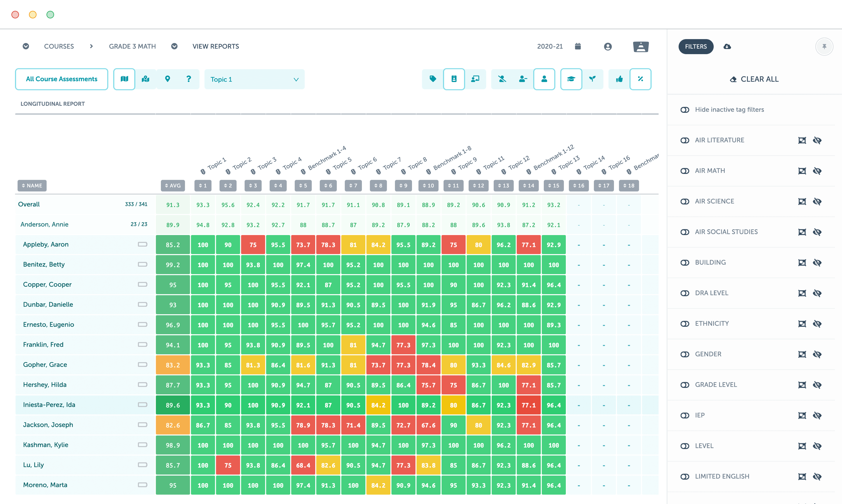Go to COURSES breadcrumb

point(59,46)
